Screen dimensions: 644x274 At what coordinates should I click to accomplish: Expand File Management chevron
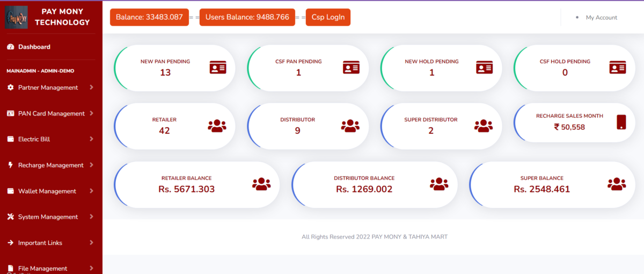(x=91, y=268)
